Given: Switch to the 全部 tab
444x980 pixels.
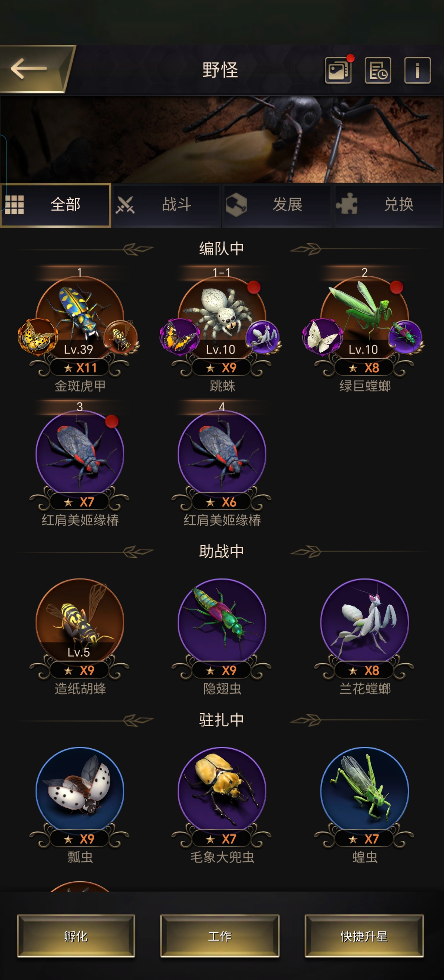Looking at the screenshot, I should (55, 205).
